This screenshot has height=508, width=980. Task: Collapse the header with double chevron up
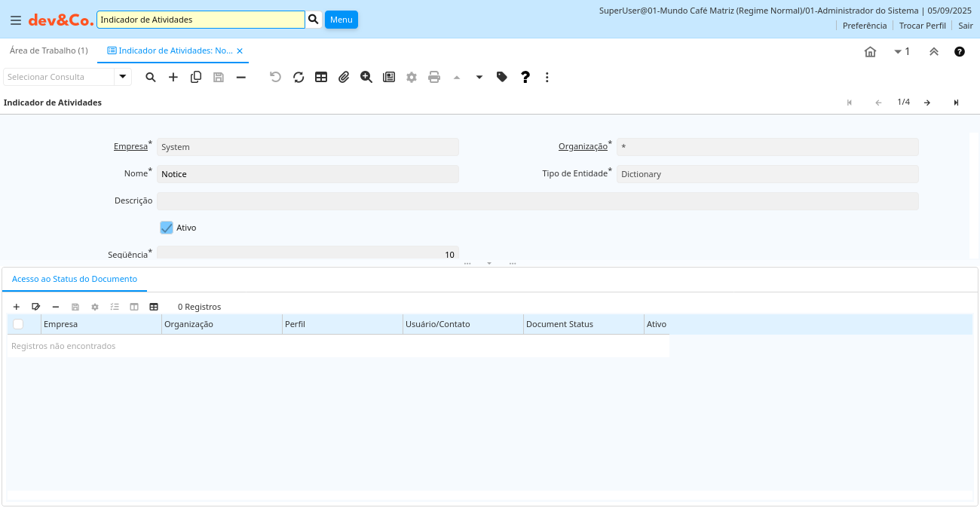click(x=933, y=51)
